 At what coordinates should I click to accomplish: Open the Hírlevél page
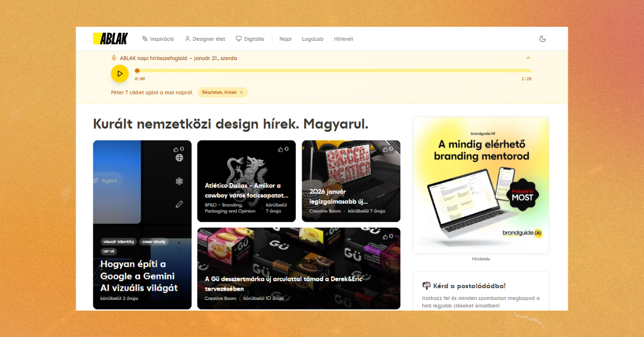point(343,39)
